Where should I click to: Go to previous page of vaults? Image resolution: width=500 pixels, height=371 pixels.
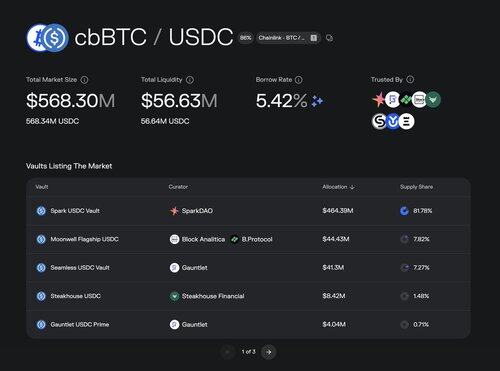click(x=228, y=352)
